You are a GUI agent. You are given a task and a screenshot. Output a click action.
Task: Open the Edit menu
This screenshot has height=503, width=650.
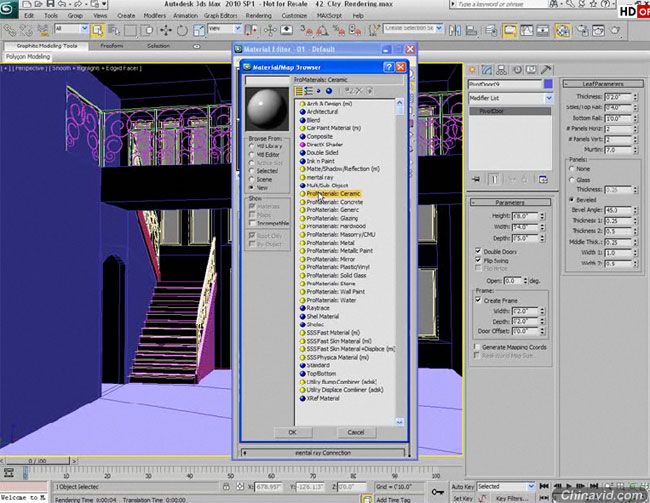(29, 15)
